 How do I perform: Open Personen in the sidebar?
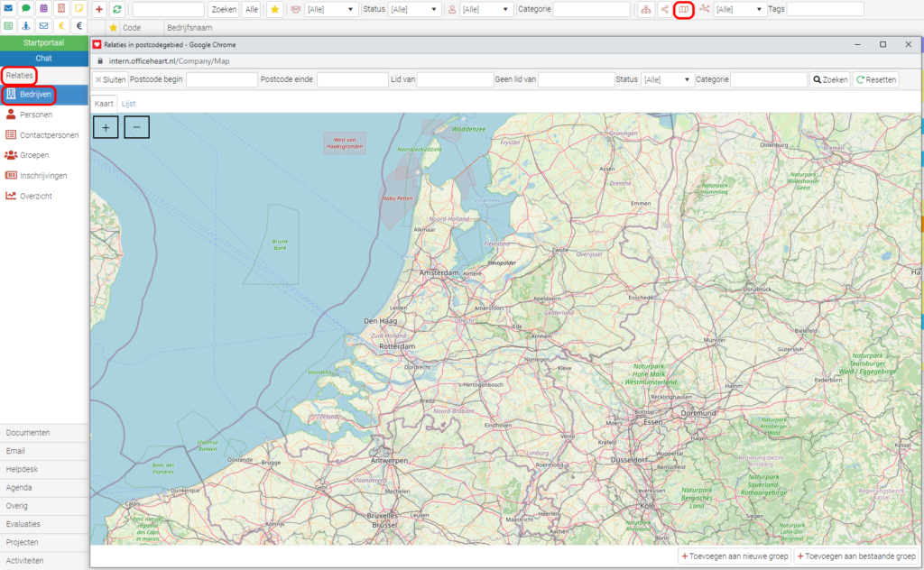(36, 115)
